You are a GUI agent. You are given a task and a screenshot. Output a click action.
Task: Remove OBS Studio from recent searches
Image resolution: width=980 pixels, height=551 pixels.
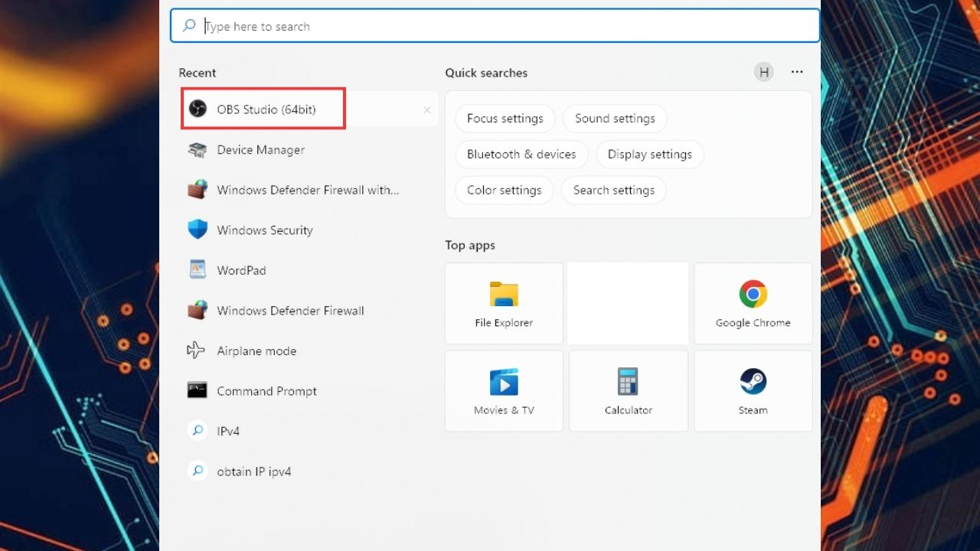[427, 109]
